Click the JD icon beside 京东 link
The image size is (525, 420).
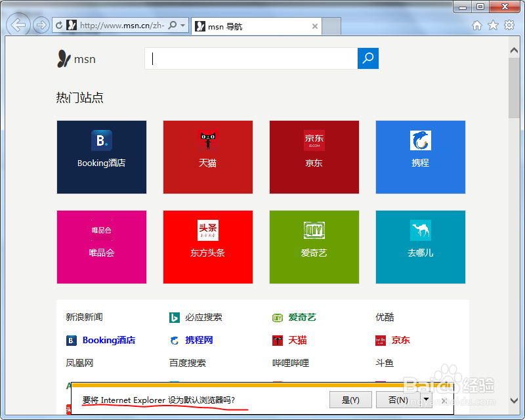pyautogui.click(x=381, y=341)
